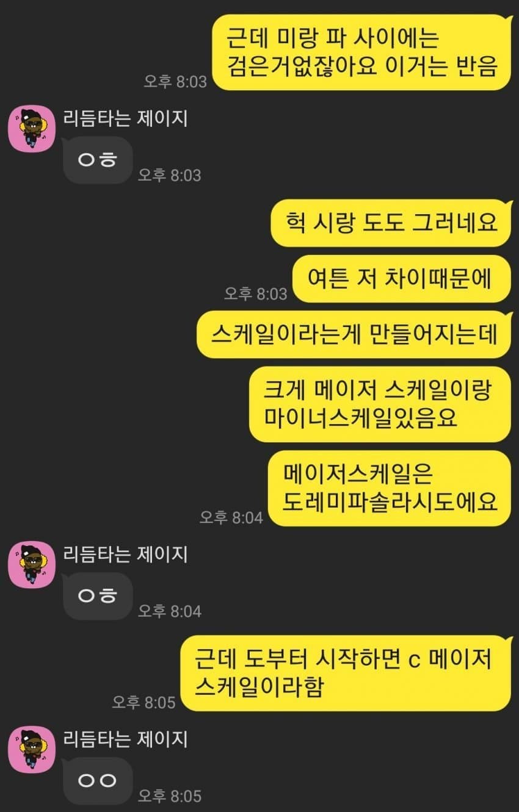Tap the avatar above the 8:03 ㅇㅎ reply

click(32, 129)
